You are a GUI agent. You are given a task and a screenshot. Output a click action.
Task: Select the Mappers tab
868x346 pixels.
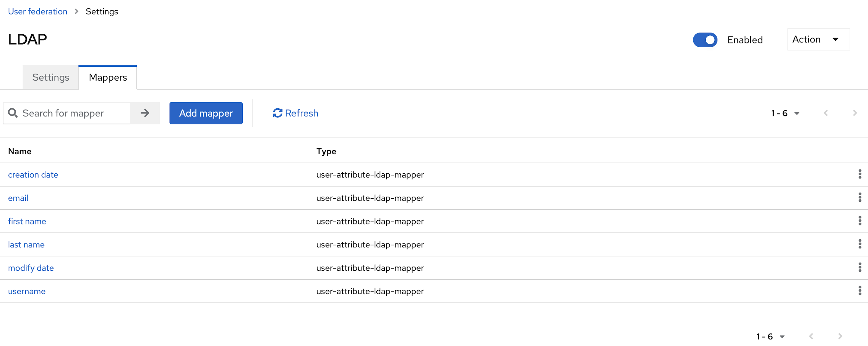pyautogui.click(x=108, y=77)
